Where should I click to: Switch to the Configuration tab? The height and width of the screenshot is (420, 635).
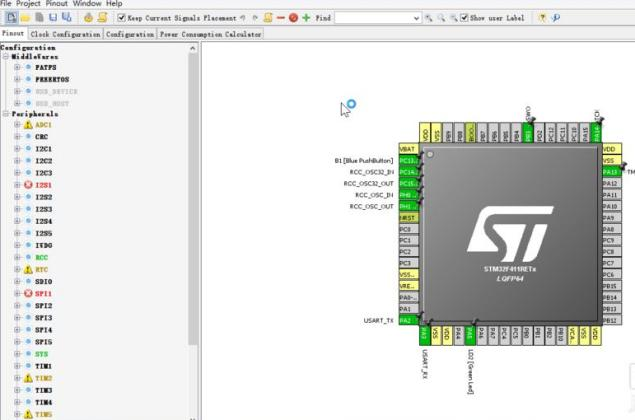click(130, 34)
